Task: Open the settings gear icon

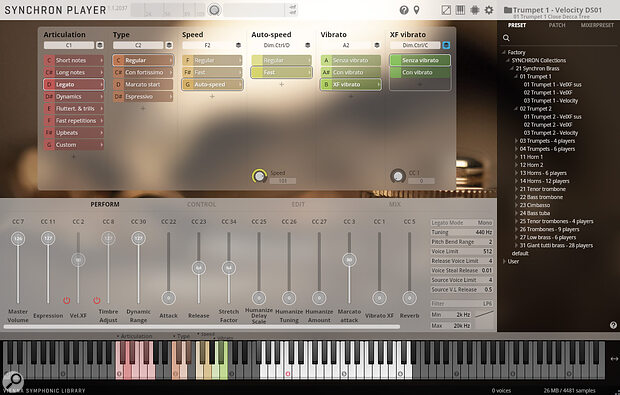Action: click(x=489, y=10)
